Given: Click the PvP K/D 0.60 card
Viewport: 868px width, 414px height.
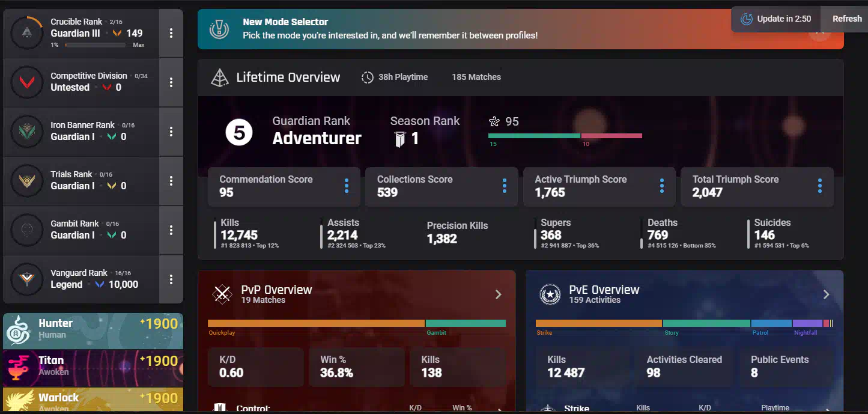Looking at the screenshot, I should tap(256, 367).
